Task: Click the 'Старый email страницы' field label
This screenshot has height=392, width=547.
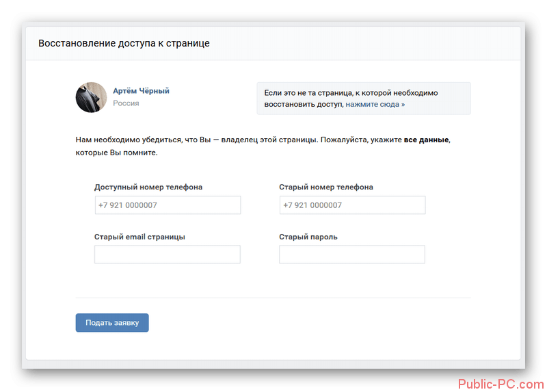Action: (139, 237)
